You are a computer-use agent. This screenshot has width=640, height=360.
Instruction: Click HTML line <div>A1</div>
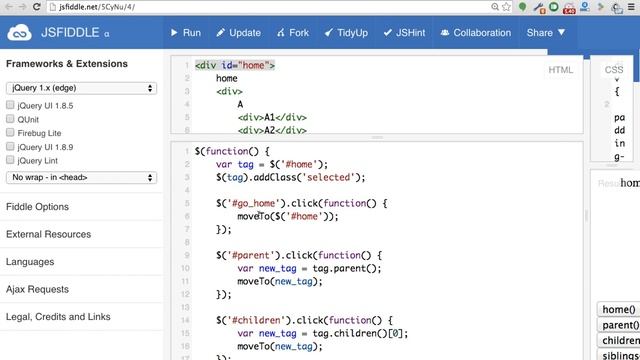click(272, 118)
